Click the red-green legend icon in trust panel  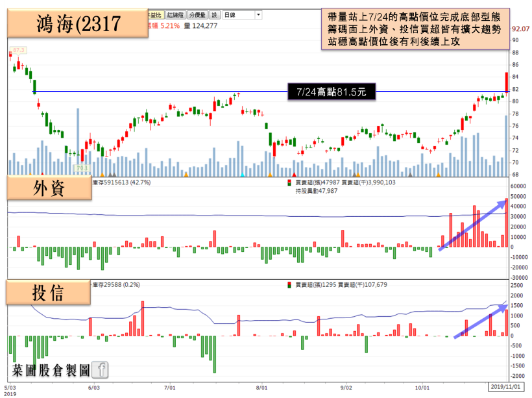click(289, 285)
